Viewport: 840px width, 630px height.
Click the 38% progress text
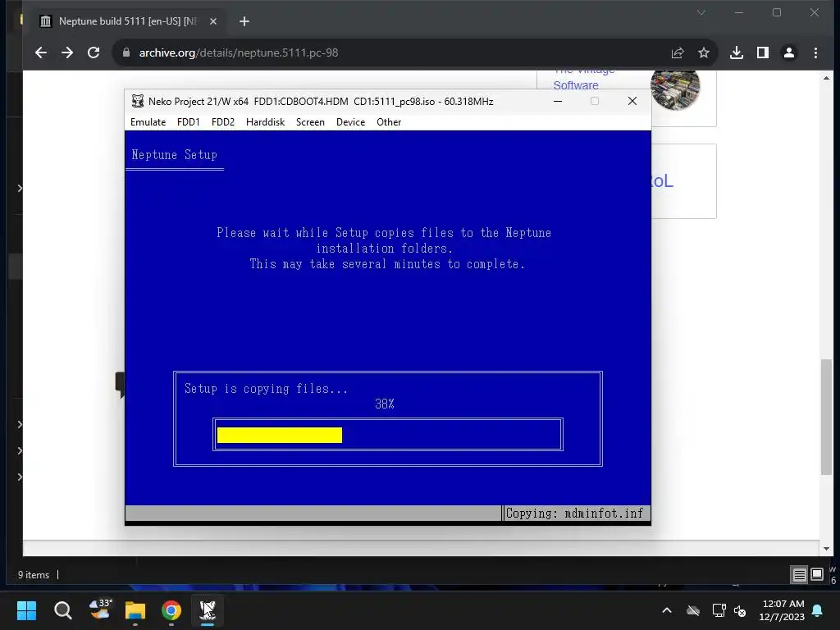pos(384,404)
